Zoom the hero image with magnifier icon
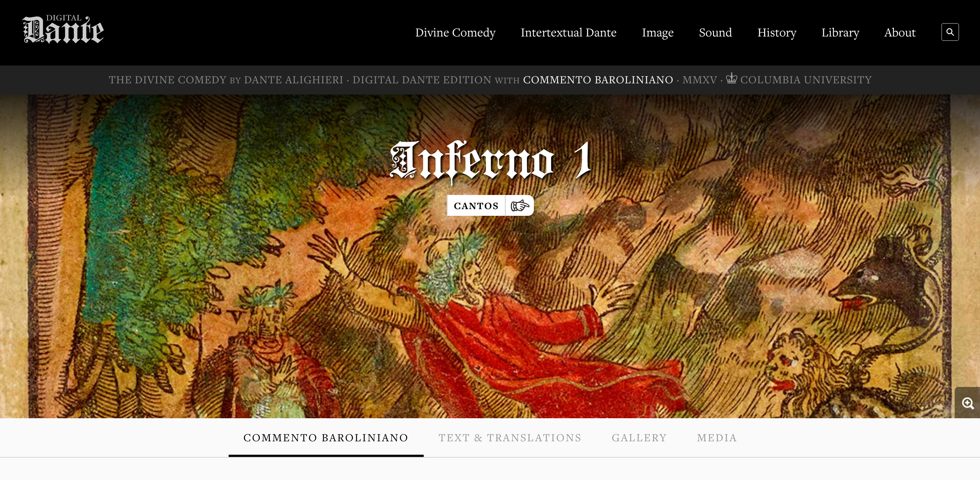 coord(967,403)
